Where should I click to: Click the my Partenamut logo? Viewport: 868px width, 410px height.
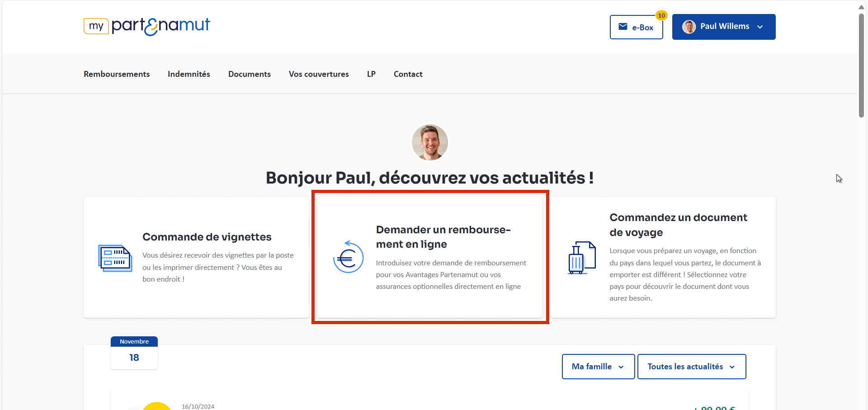point(147,26)
